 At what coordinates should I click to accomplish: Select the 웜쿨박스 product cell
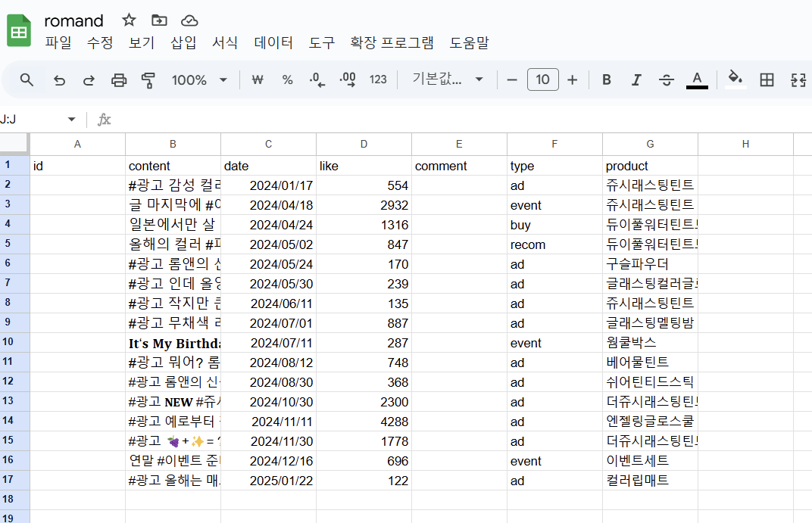651,342
